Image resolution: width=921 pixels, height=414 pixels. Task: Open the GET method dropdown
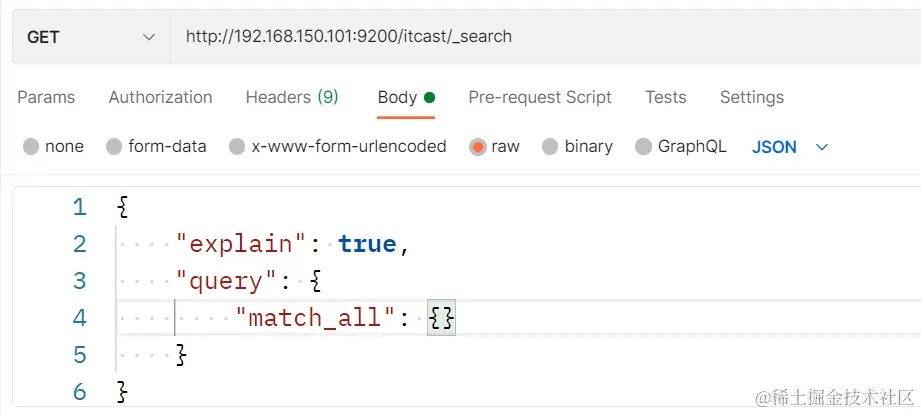(92, 37)
